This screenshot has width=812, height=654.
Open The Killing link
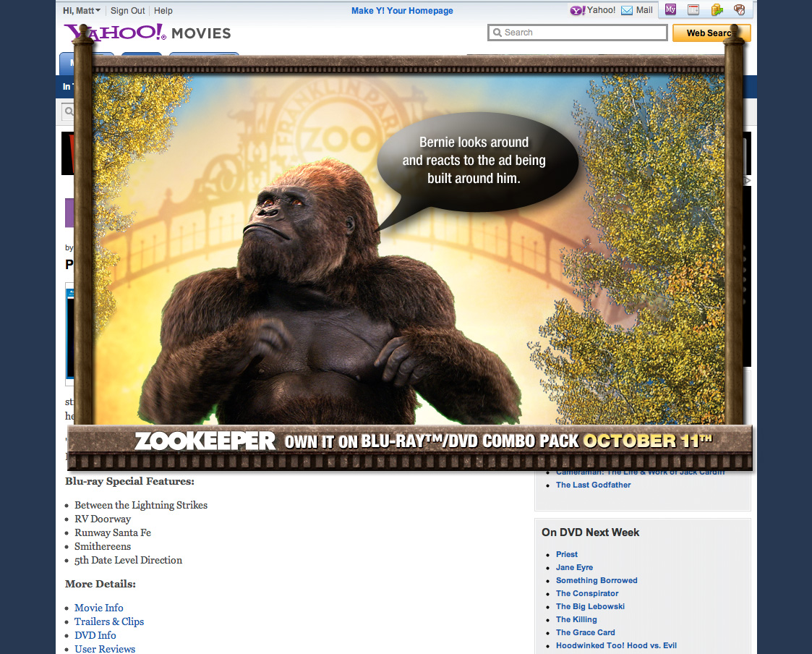(576, 619)
